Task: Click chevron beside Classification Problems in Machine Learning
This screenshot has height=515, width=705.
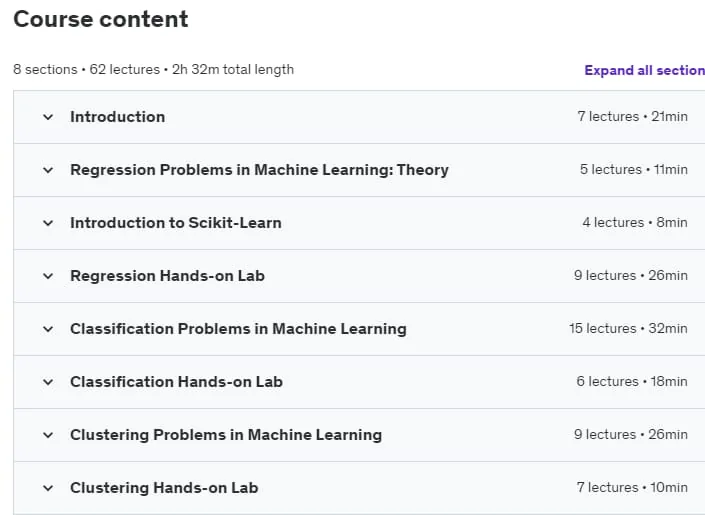Action: (48, 330)
